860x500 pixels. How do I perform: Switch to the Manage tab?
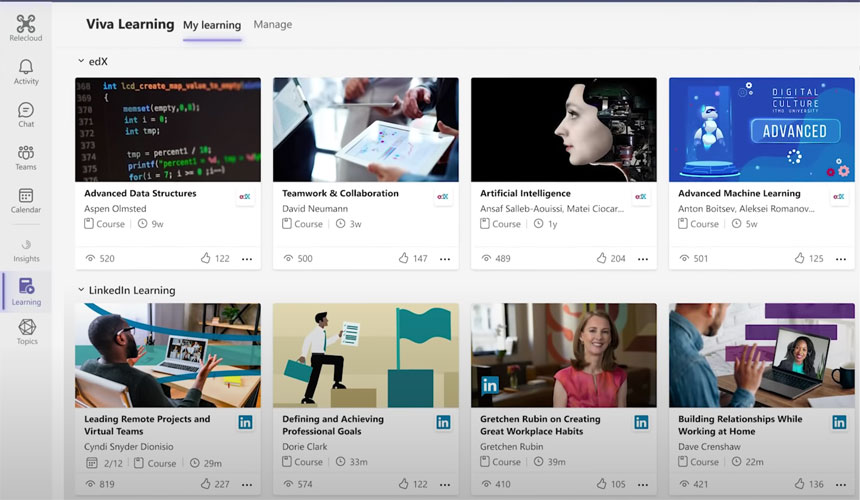point(273,24)
